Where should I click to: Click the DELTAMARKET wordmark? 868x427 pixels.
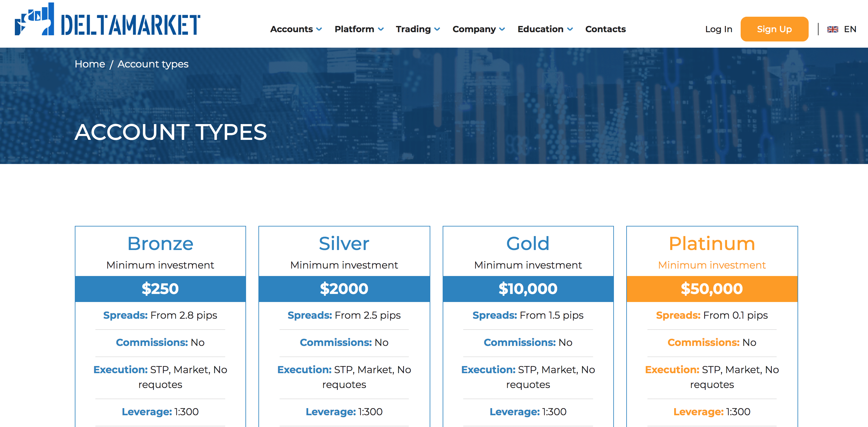(x=131, y=25)
